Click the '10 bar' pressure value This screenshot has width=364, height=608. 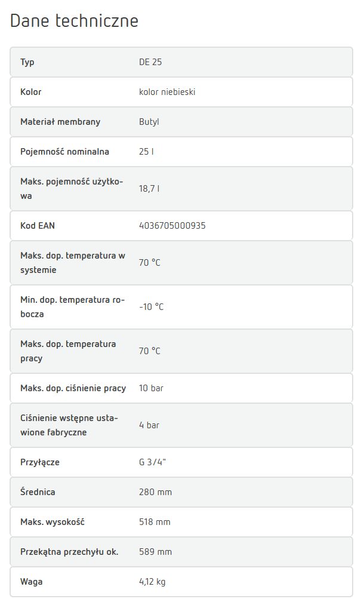(x=151, y=388)
